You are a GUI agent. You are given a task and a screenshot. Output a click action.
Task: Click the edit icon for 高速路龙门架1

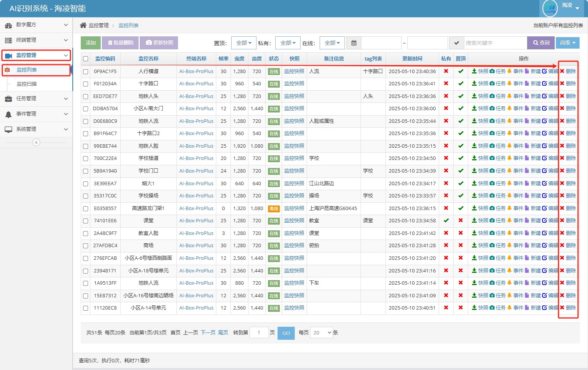pos(545,208)
